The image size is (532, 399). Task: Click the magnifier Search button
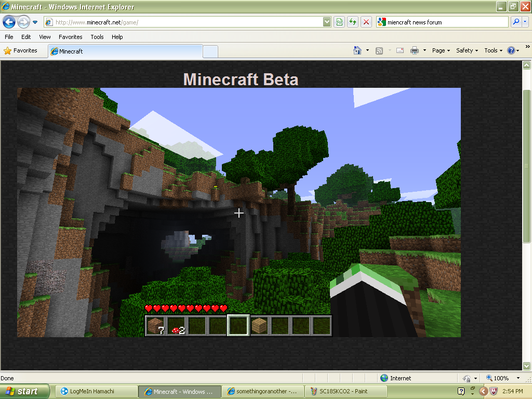coord(516,22)
